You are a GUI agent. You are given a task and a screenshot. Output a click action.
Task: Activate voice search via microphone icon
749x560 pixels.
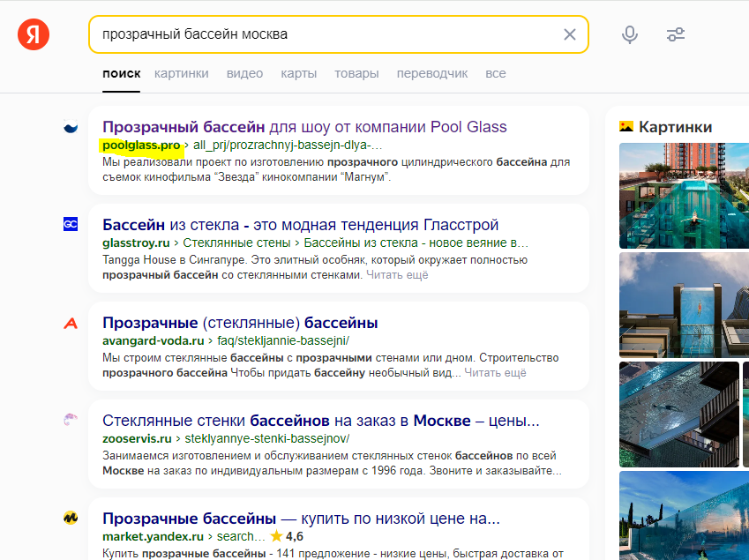point(629,34)
